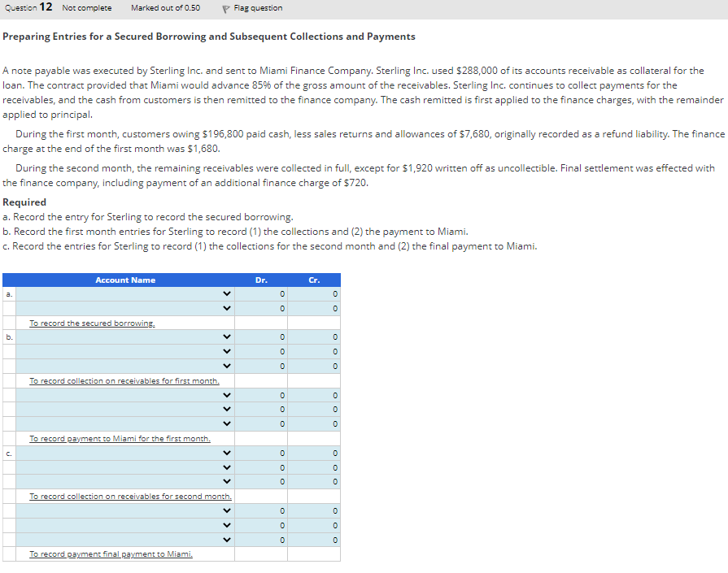
Task: Click the 'Not complete' status label
Action: coord(87,8)
